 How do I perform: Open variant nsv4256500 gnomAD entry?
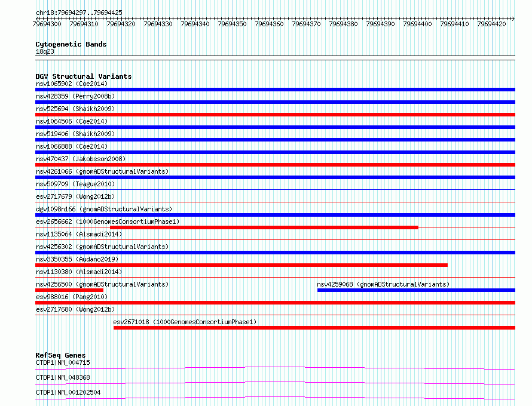[x=102, y=284]
